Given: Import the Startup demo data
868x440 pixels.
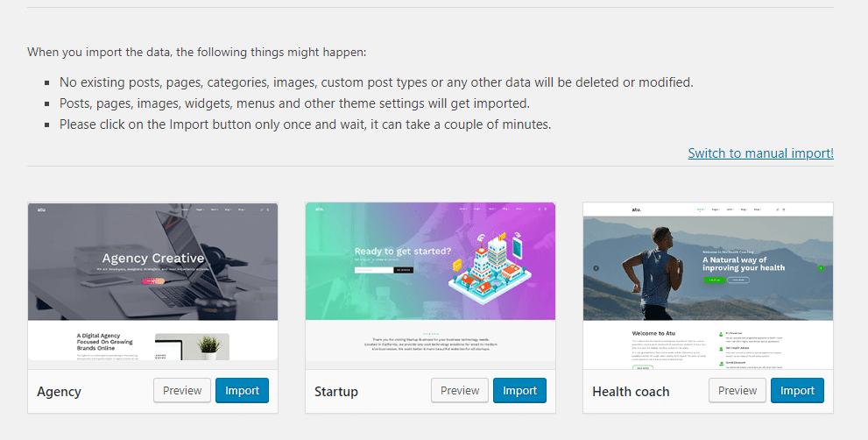Looking at the screenshot, I should click(x=519, y=391).
